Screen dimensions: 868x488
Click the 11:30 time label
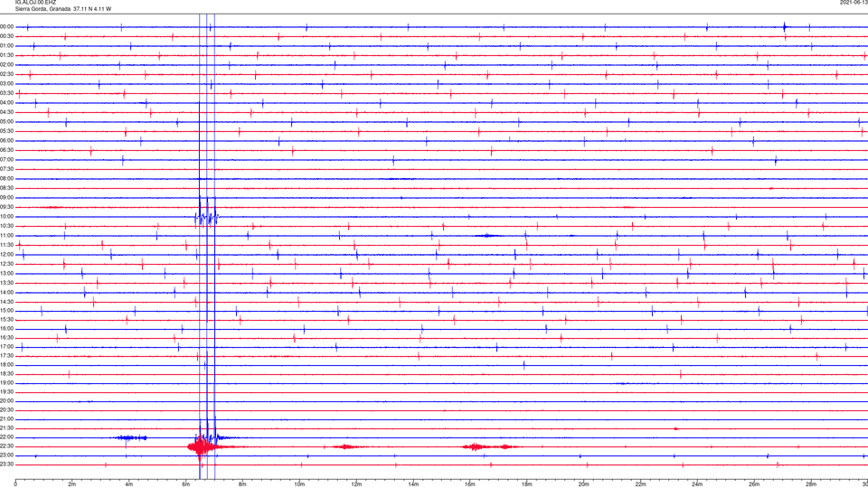(7, 245)
